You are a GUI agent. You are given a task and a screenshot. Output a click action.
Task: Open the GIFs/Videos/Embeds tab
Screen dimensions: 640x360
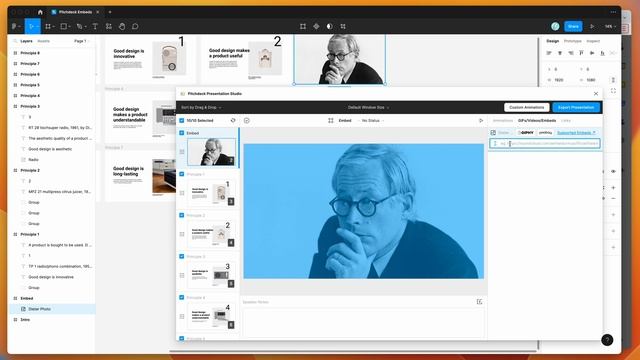point(537,120)
